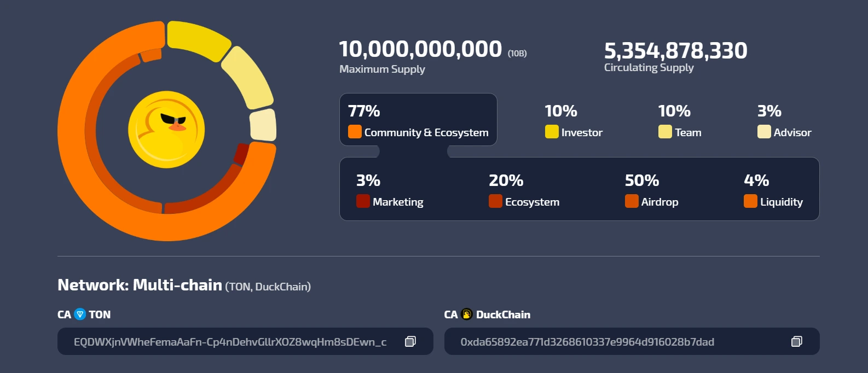The height and width of the screenshot is (373, 868).
Task: Click the duck coin logo in chart
Action: pos(166,130)
